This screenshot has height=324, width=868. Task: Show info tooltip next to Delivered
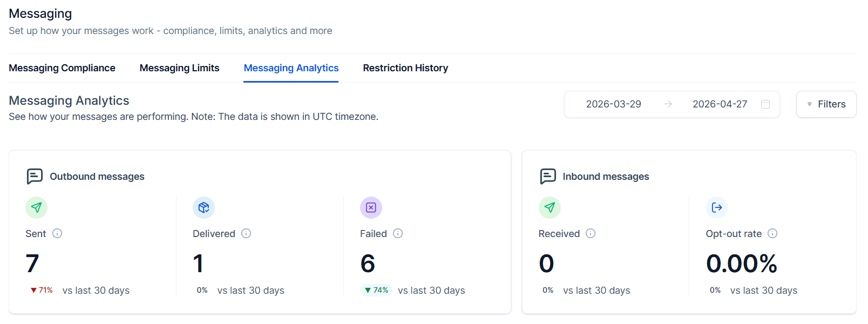pos(246,233)
